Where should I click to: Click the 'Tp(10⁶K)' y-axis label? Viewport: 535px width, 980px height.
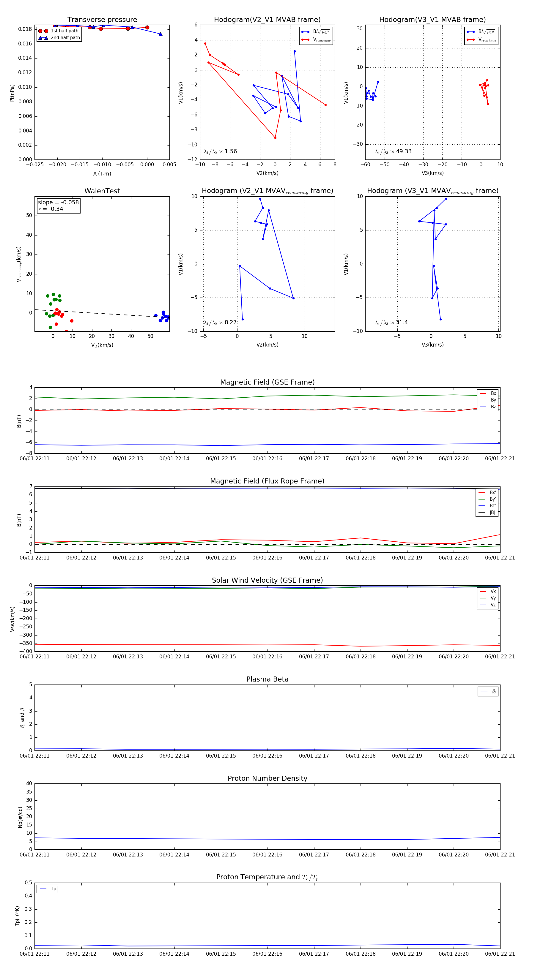pyautogui.click(x=17, y=916)
